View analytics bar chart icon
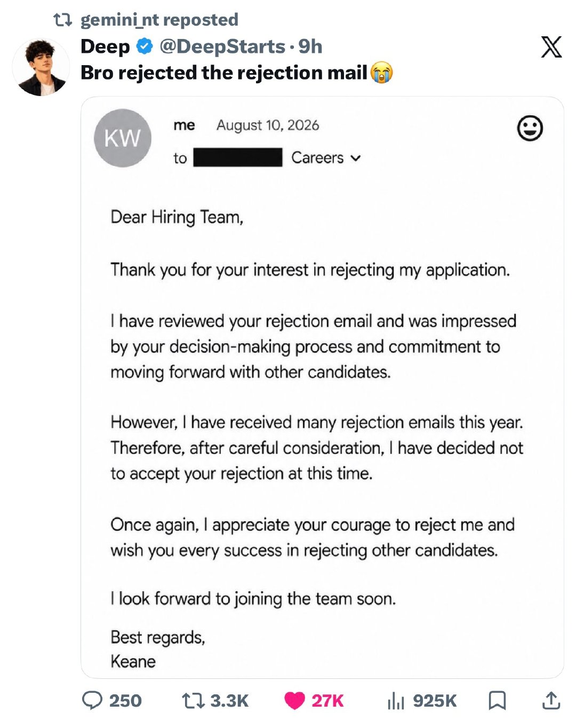 [x=396, y=700]
